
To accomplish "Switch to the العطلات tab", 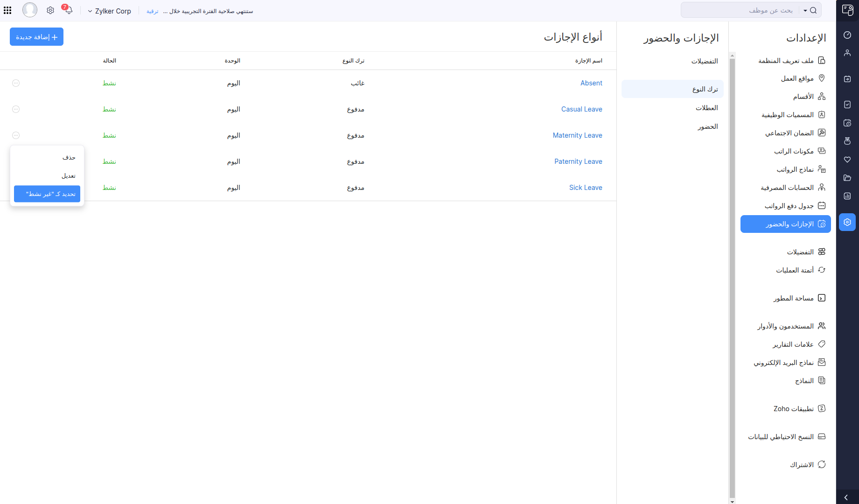I will point(706,108).
